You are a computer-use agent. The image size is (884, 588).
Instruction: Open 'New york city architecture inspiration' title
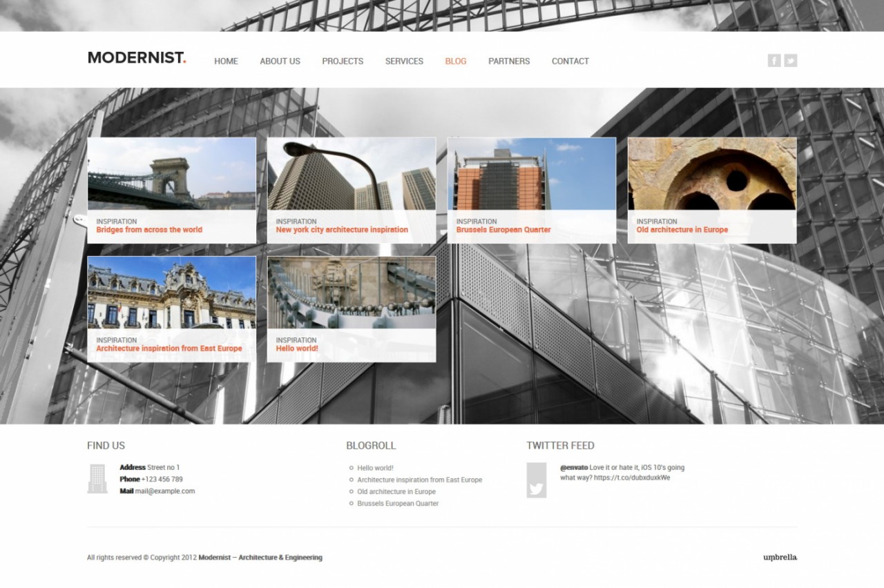(x=342, y=230)
